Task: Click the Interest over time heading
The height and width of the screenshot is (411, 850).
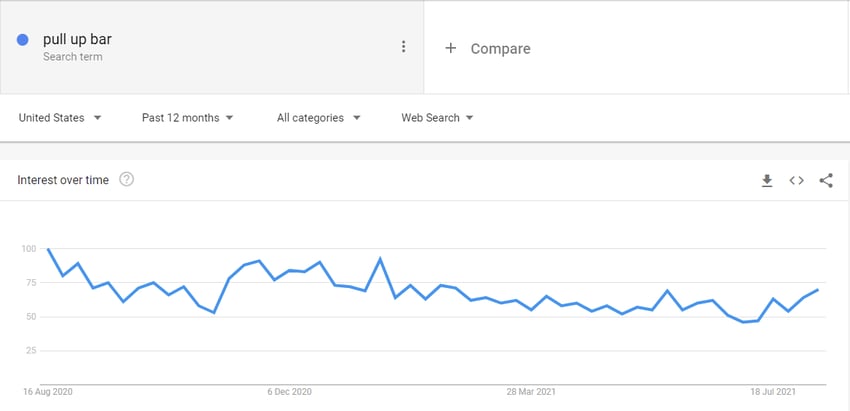Action: pos(63,180)
